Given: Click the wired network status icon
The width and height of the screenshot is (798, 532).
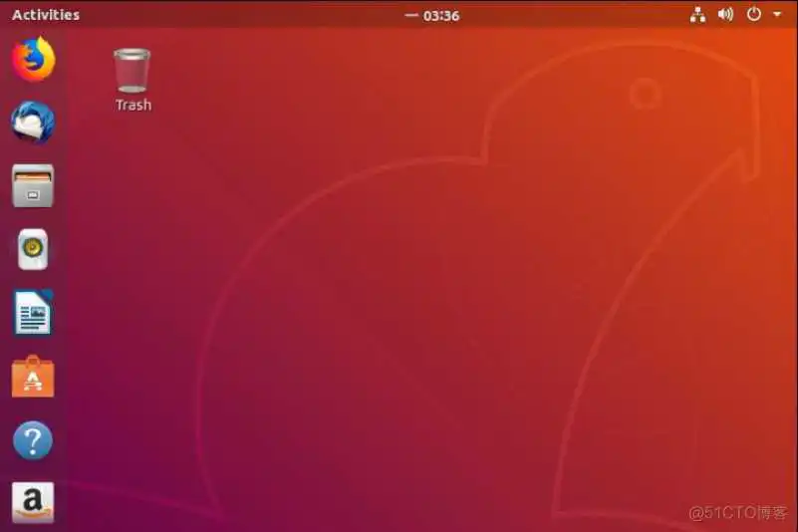Looking at the screenshot, I should (x=697, y=15).
